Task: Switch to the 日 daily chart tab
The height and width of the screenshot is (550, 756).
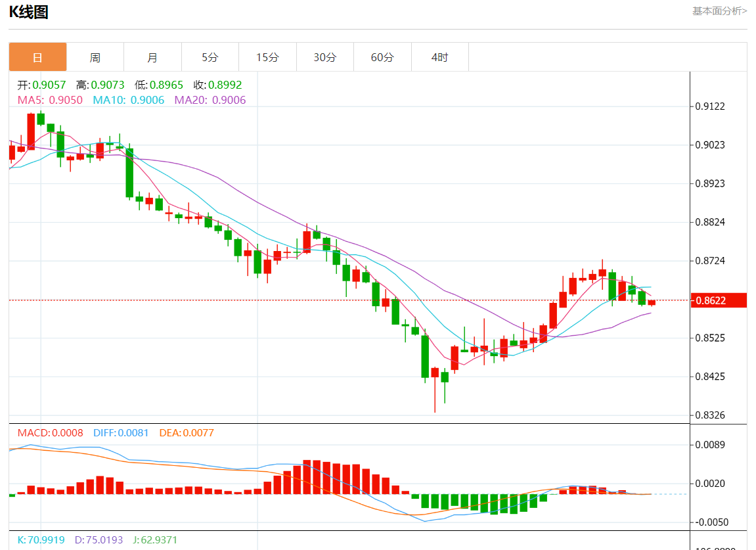Action: tap(37, 57)
